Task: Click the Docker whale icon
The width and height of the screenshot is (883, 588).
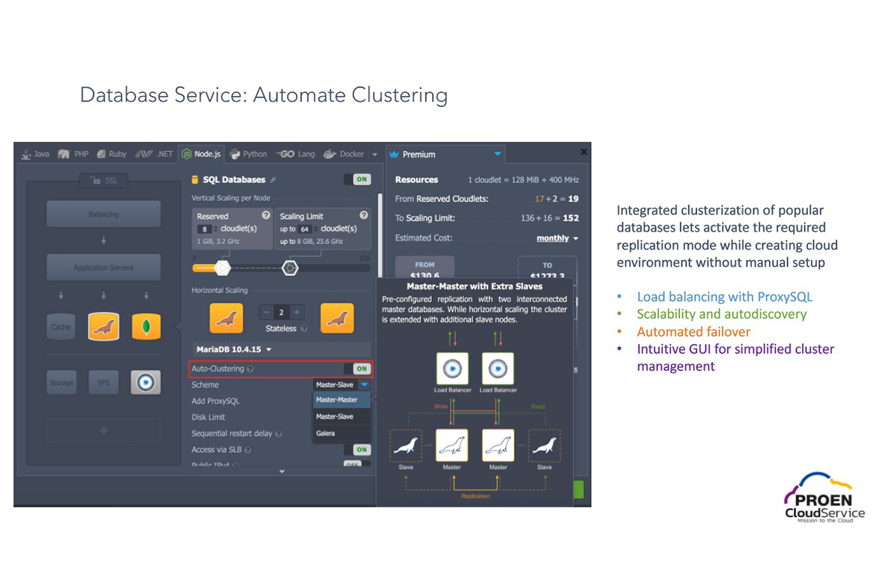Action: pos(329,154)
